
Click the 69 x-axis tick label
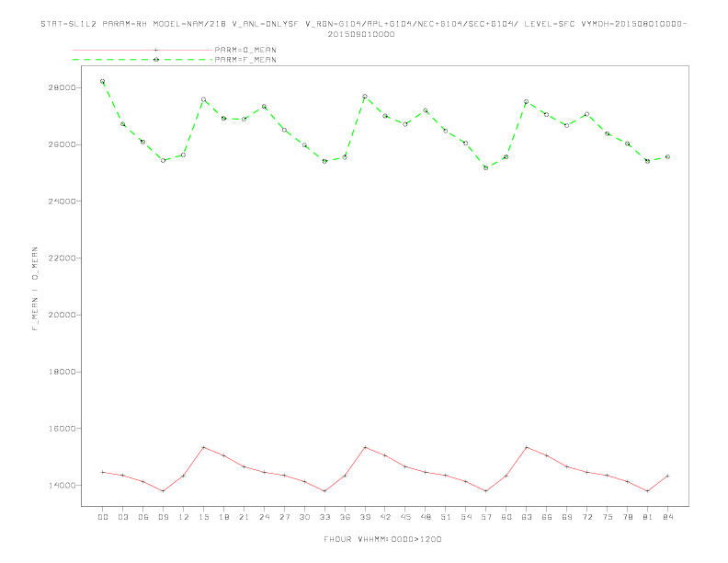click(567, 517)
